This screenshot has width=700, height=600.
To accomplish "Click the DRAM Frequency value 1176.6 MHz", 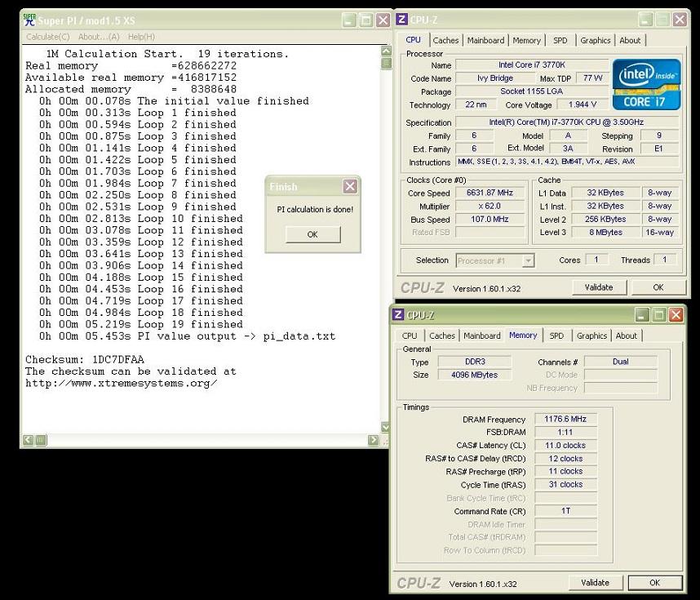I will pos(565,419).
